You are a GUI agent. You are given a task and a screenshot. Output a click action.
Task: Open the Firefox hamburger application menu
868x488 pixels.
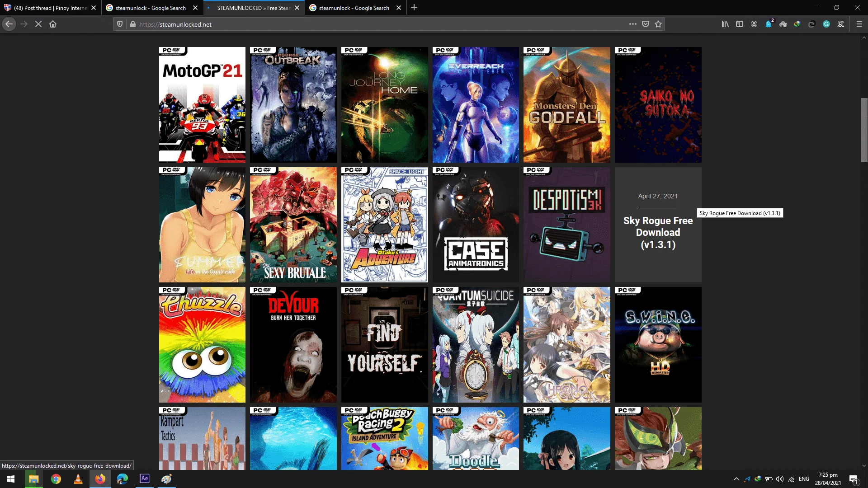(859, 24)
